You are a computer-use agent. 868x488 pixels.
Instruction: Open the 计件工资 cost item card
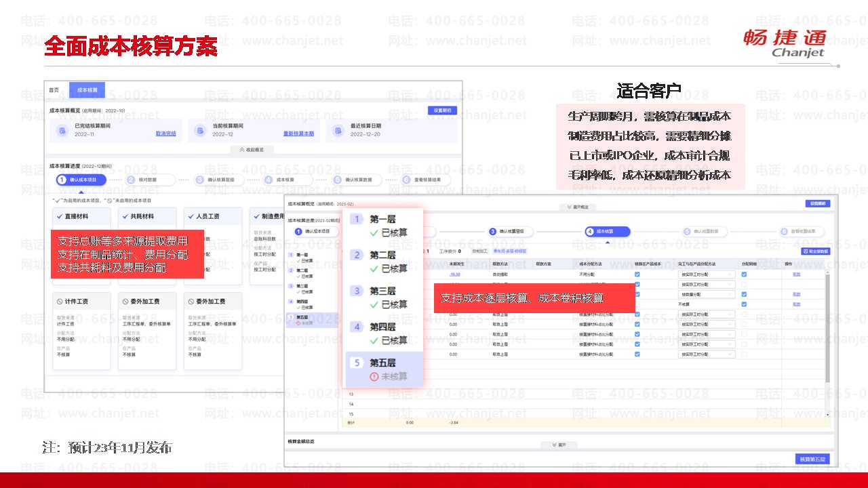81,331
